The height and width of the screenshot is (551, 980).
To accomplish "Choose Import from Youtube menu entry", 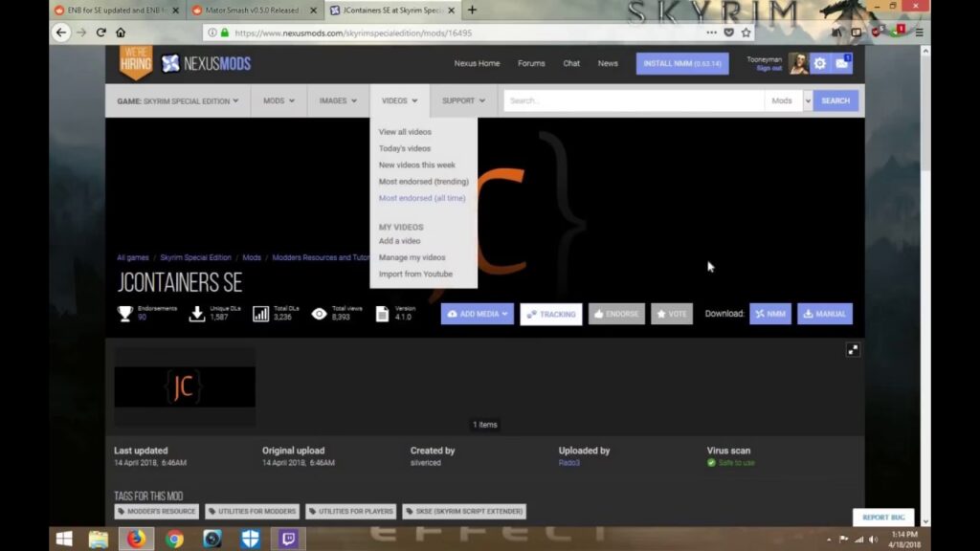I will (415, 274).
